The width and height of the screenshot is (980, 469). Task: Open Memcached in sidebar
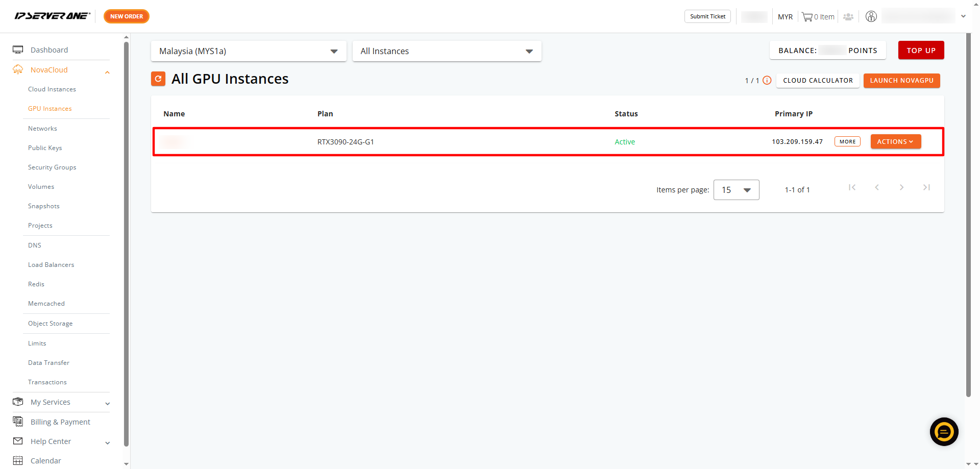pyautogui.click(x=46, y=303)
